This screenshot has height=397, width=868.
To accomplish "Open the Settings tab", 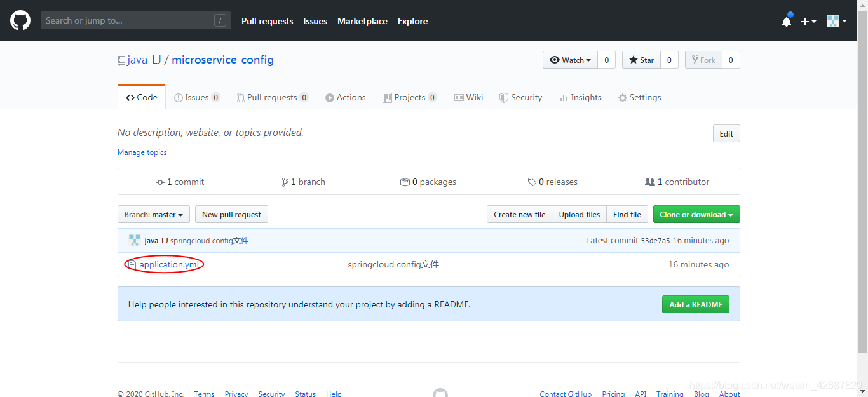I will point(639,97).
